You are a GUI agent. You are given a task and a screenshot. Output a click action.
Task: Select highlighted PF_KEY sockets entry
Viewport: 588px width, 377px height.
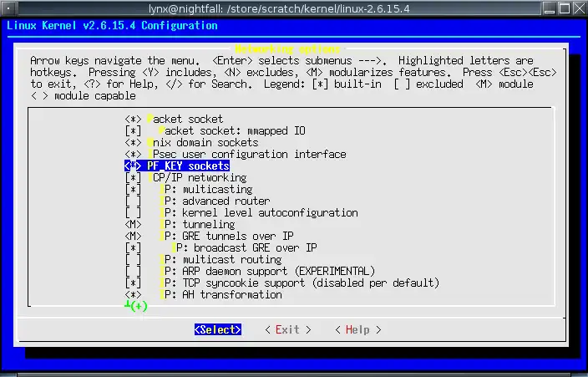(188, 166)
